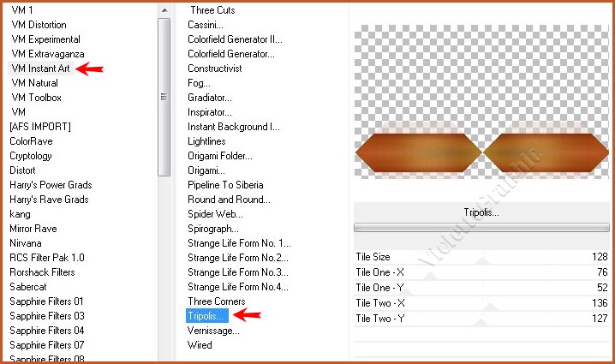Select the Rorshack Filters category

pos(42,272)
